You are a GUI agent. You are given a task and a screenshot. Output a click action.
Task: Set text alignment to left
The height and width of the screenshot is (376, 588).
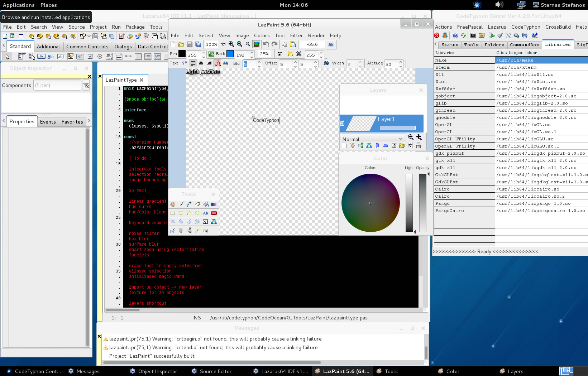pos(193,63)
